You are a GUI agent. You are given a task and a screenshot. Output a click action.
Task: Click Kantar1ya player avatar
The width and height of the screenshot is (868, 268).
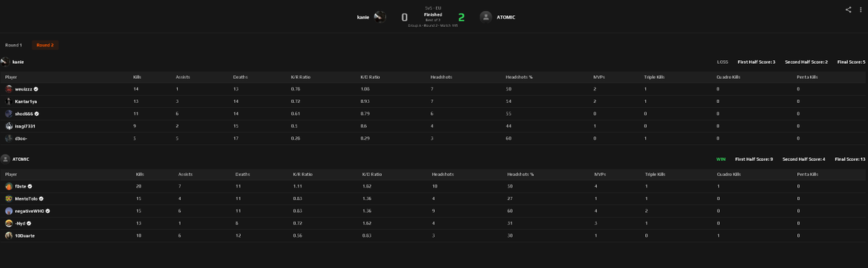[x=9, y=101]
